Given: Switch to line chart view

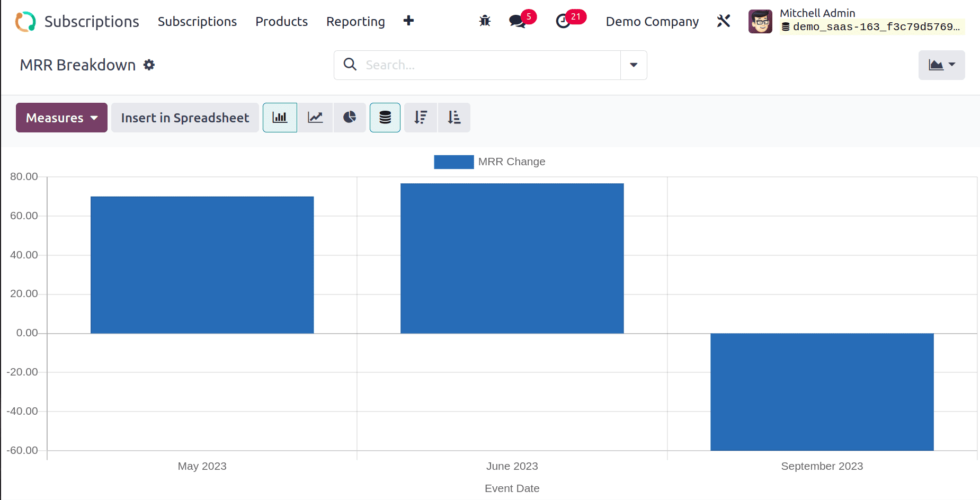Looking at the screenshot, I should (x=315, y=118).
